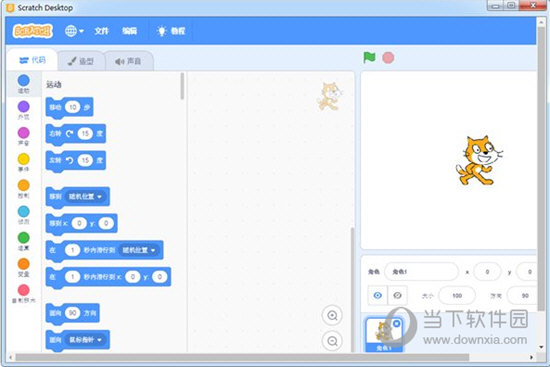
Task: Click the 90 value in the 面向 方向 block
Action: click(73, 313)
